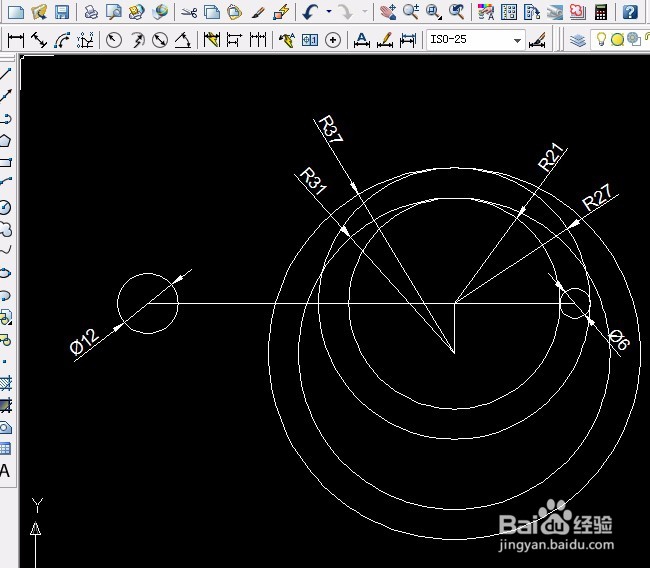
Task: Open Dimension Style manager brush icon
Action: pyautogui.click(x=538, y=40)
